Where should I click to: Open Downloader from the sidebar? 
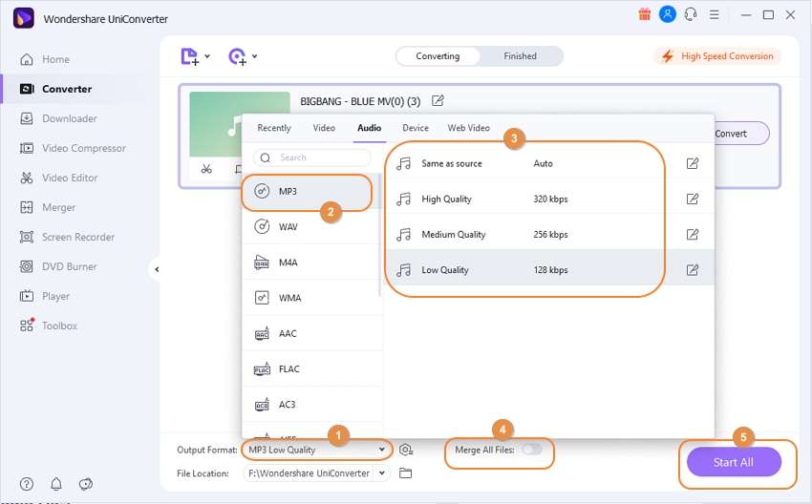coord(58,118)
